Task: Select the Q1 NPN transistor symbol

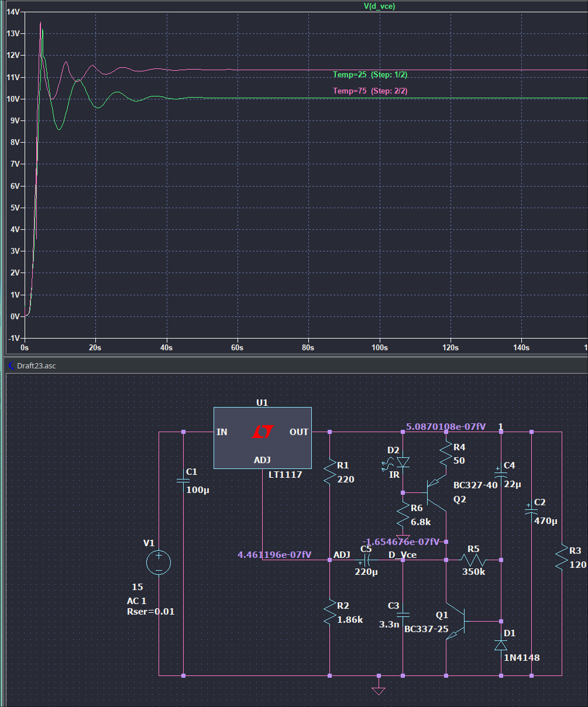Action: (458, 621)
